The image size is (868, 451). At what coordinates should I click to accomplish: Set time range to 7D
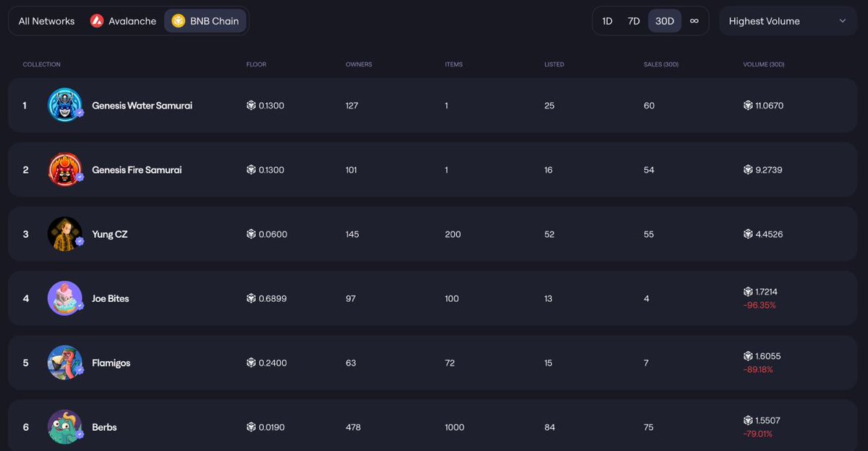pos(634,21)
